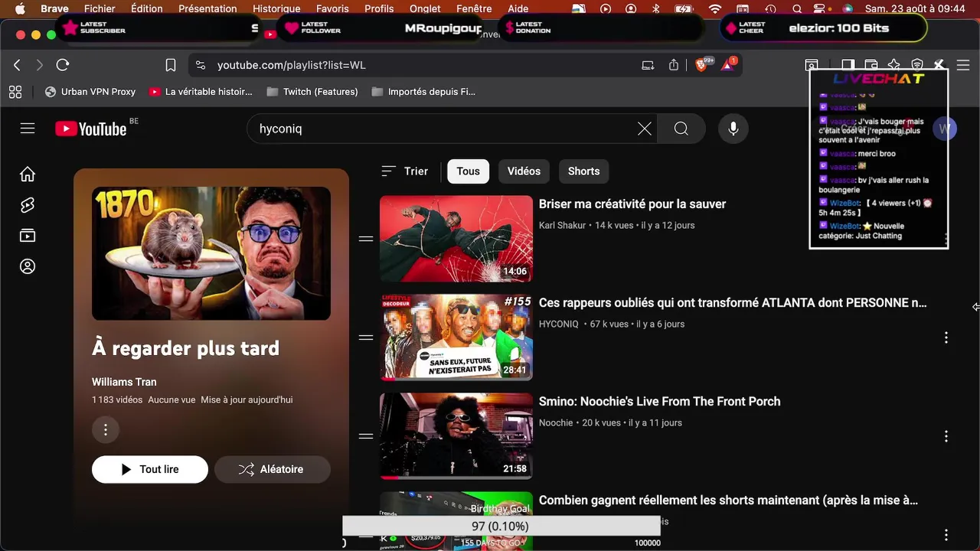Viewport: 980px width, 551px height.
Task: Open Combien gagnent réellement video title
Action: click(x=728, y=500)
